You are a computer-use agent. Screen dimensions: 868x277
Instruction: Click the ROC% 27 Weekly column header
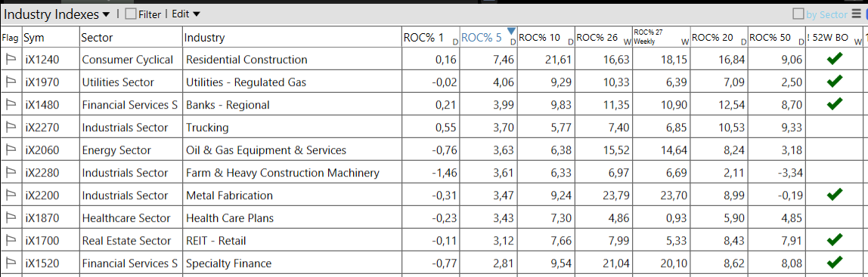point(662,37)
